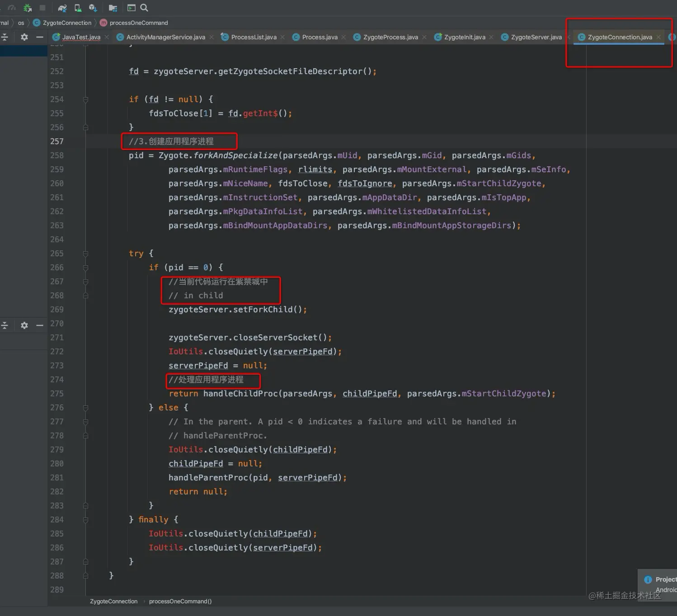677x616 pixels.
Task: Collapse the if (pid == 0) block at line 266
Action: coord(85,268)
